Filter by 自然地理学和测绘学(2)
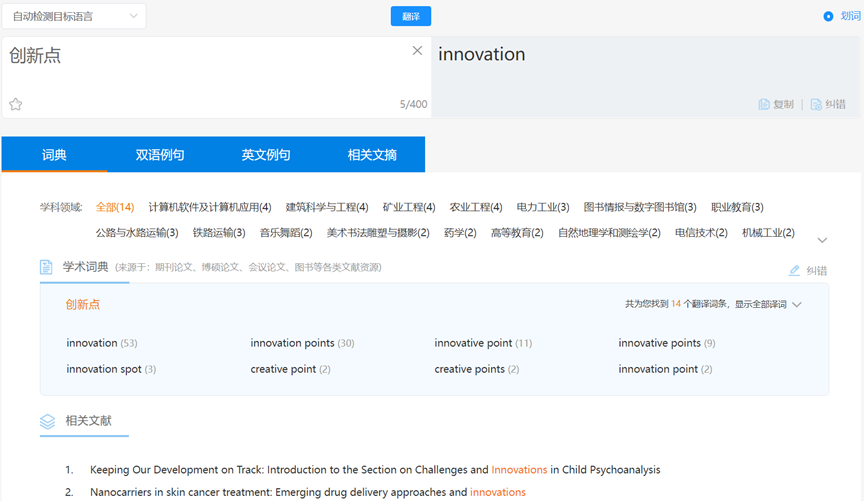Viewport: 864px width, 501px height. (609, 233)
